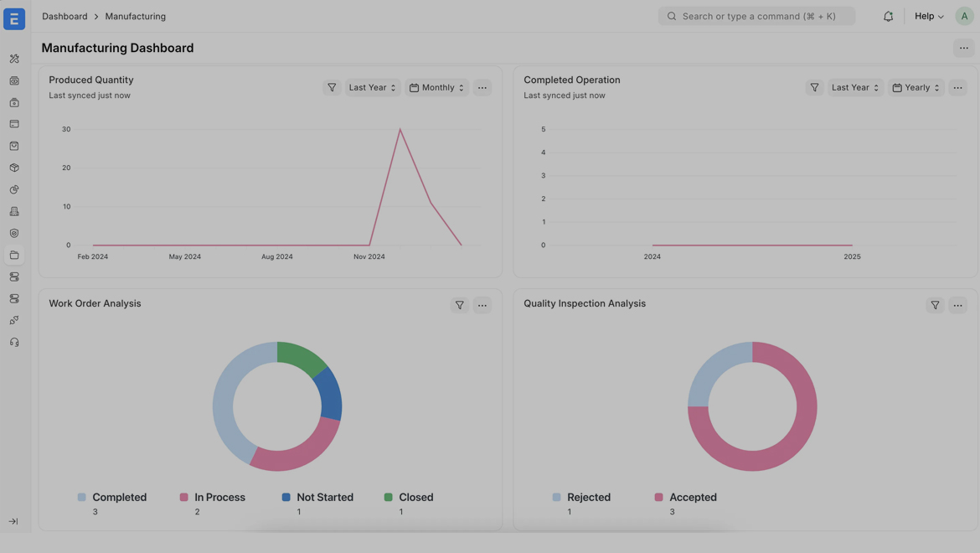The width and height of the screenshot is (980, 553).
Task: Expand the sidebar using the bottom arrow
Action: click(13, 521)
